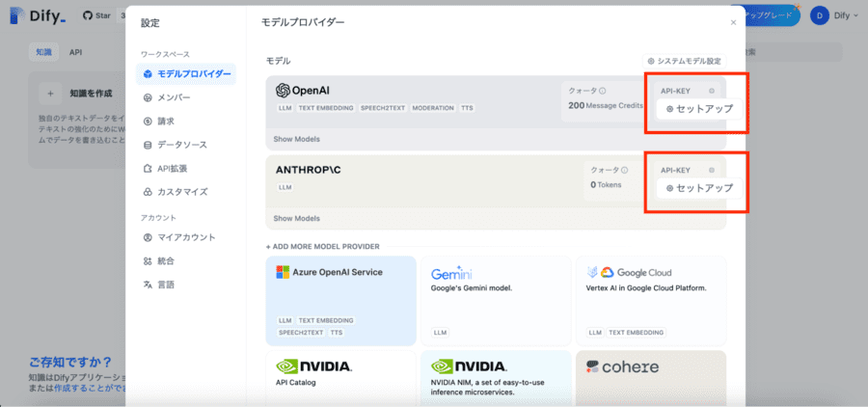Click the customize icon beside カスタマイズ
Image resolution: width=868 pixels, height=407 pixels.
[148, 192]
